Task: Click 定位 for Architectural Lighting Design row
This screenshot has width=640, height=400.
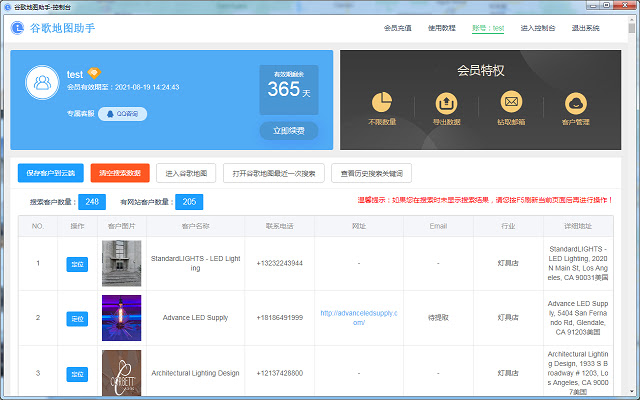Action: (x=77, y=374)
